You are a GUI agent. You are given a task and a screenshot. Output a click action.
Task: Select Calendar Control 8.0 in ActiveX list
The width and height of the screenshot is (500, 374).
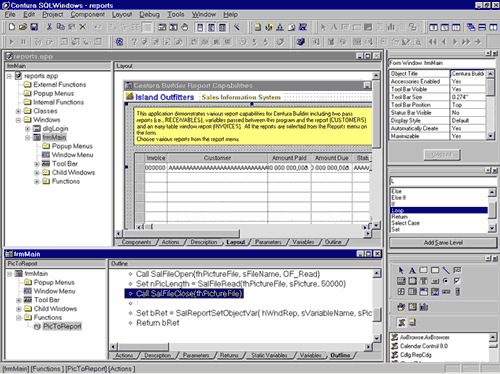[x=424, y=346]
